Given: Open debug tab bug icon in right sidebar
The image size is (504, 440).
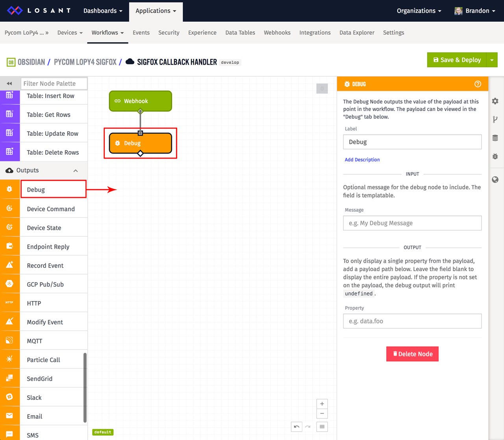Looking at the screenshot, I should click(495, 157).
